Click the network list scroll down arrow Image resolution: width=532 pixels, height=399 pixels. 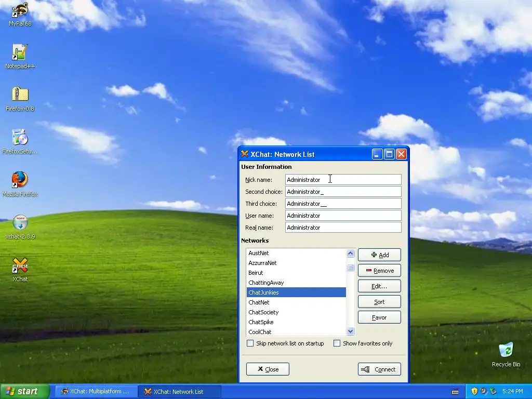pyautogui.click(x=351, y=331)
